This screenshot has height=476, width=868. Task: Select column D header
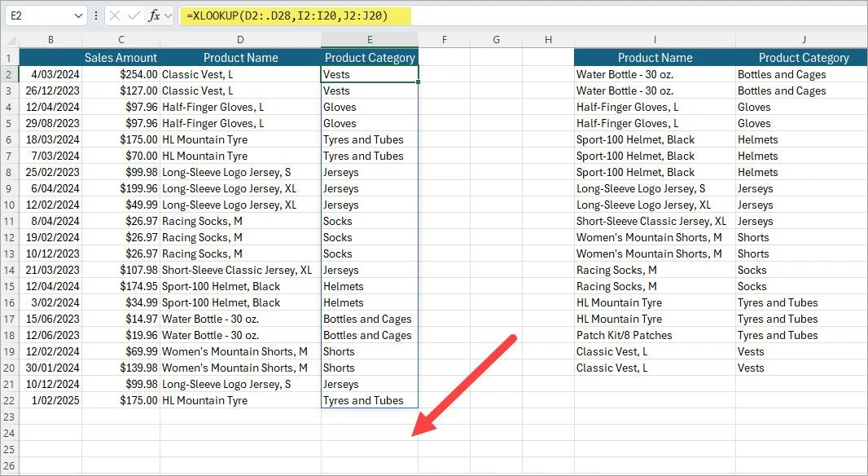pyautogui.click(x=240, y=39)
